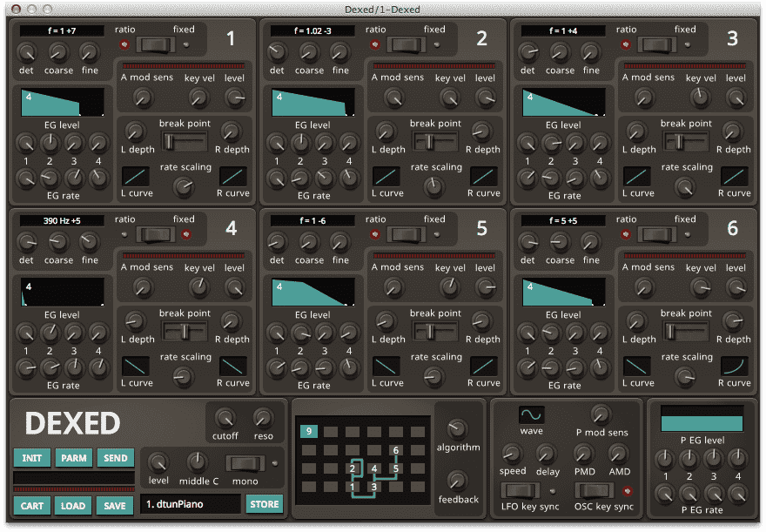Cycle operator 4 R curve icon
Screen dimensions: 766x532
click(x=233, y=367)
